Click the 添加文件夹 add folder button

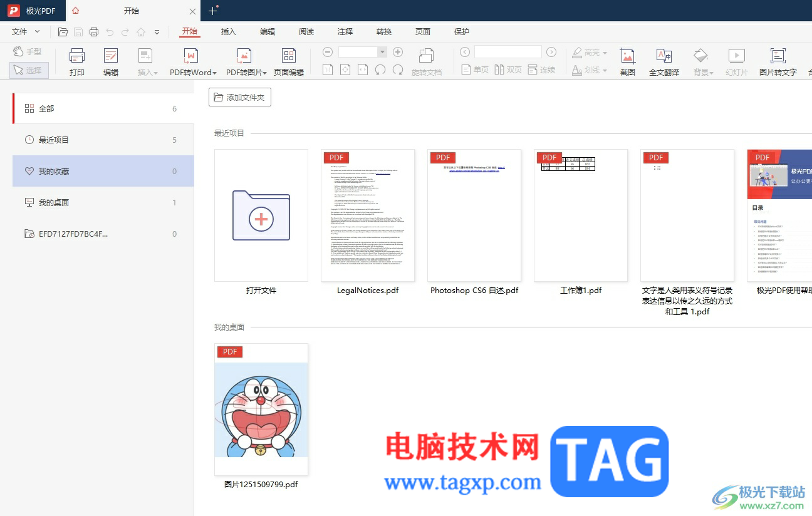pyautogui.click(x=240, y=97)
